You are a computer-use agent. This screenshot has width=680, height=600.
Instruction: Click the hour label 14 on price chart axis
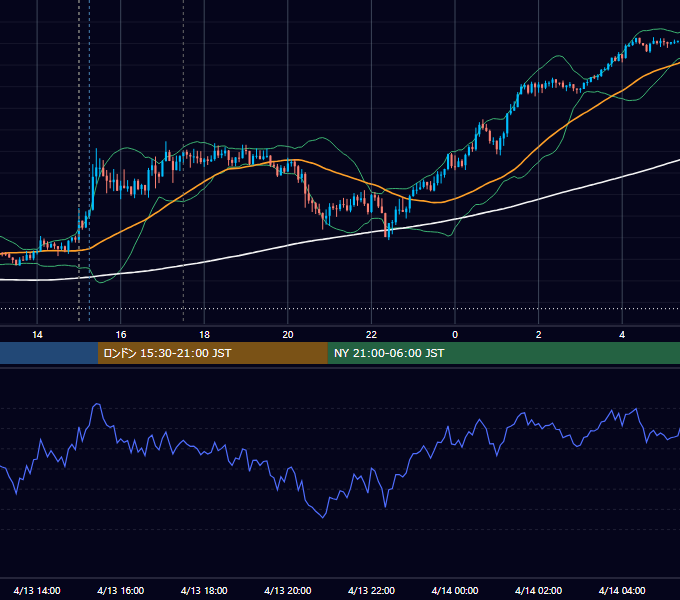(37, 335)
